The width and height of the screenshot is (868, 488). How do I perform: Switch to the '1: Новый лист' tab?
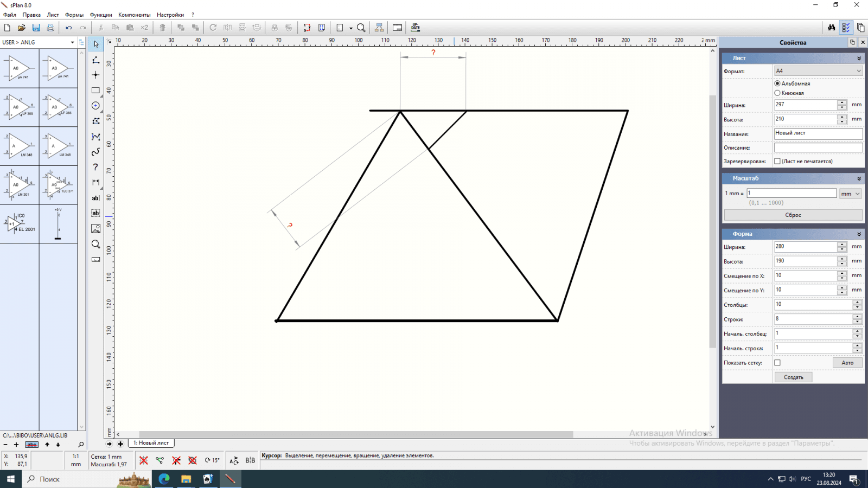[151, 443]
